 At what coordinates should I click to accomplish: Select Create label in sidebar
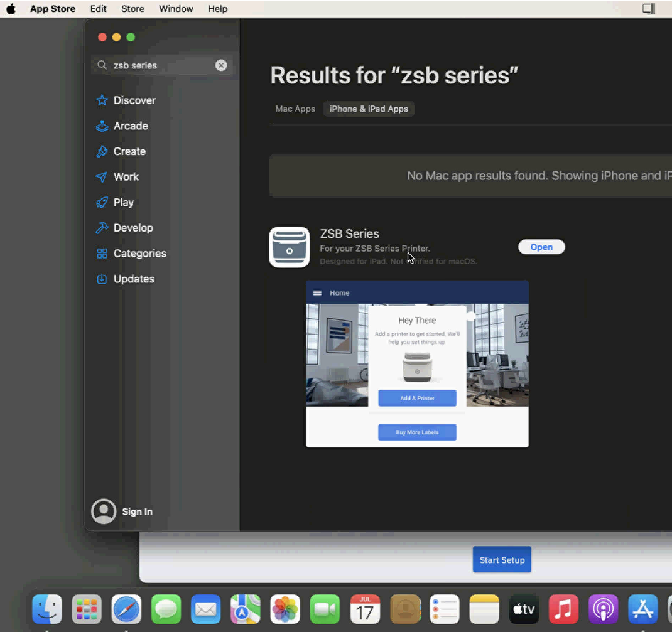(129, 151)
